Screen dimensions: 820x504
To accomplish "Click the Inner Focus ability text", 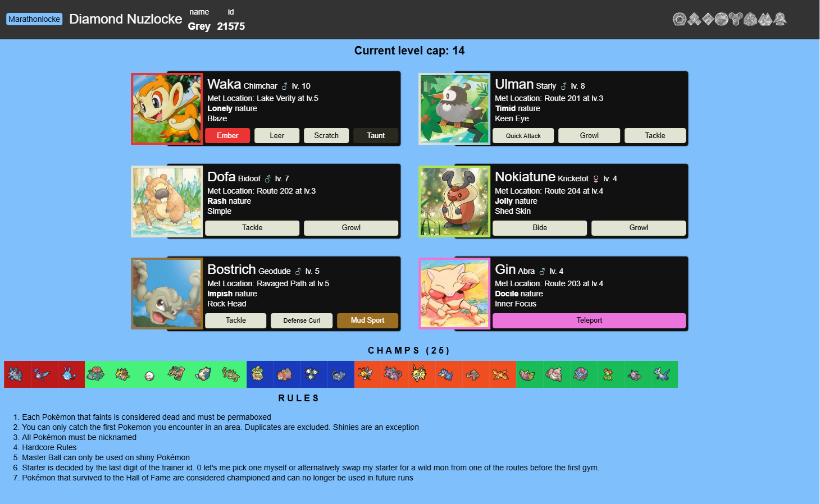I will [x=516, y=304].
